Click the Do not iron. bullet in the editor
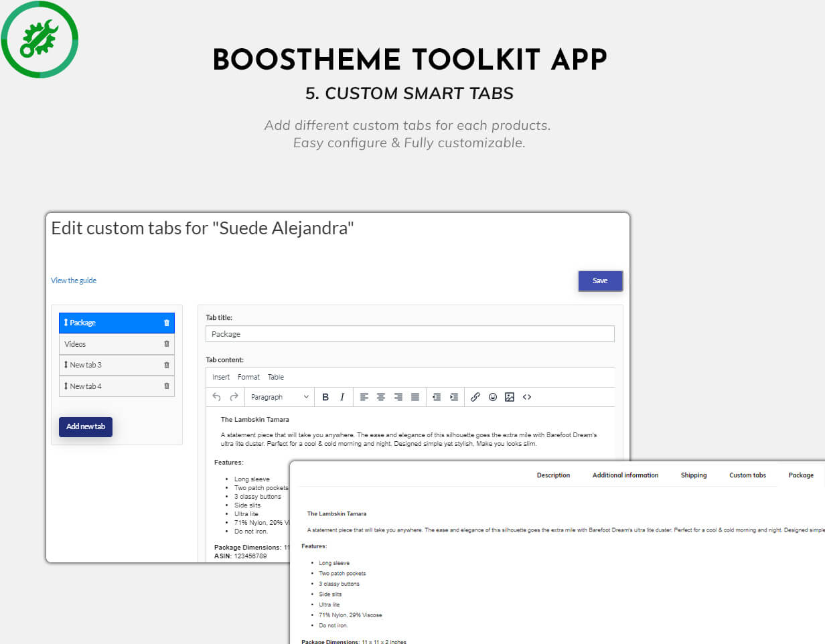Viewport: 825px width, 644px height. (x=251, y=532)
